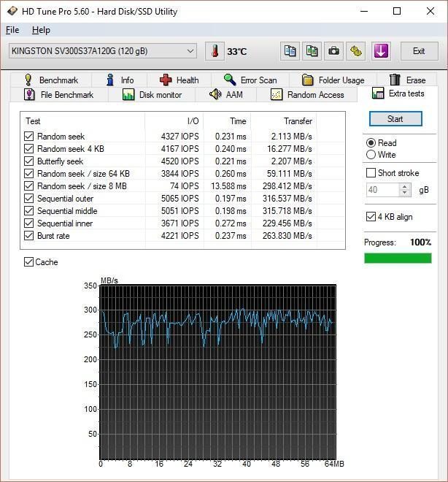Select the Extra tests tab
The width and height of the screenshot is (448, 482).
tap(398, 93)
